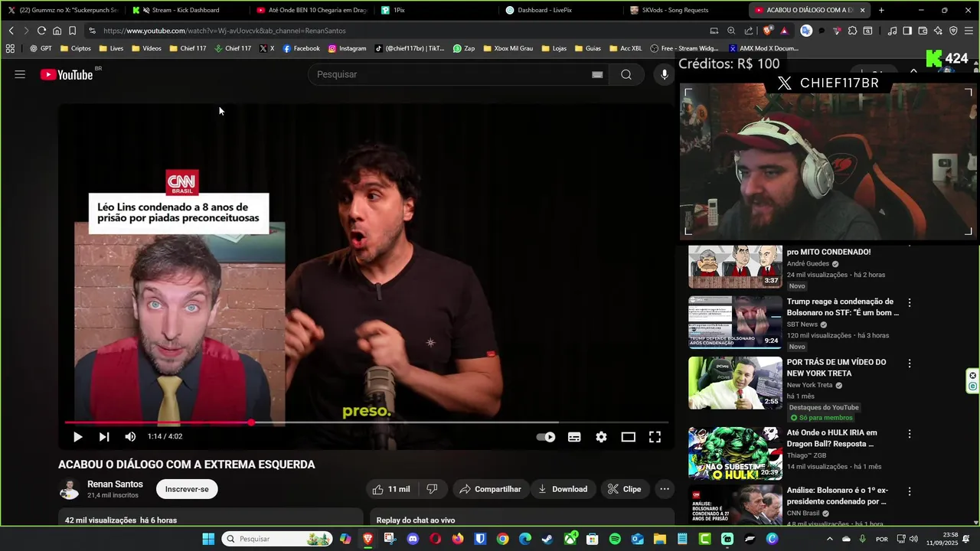Open the on-screen keyboard icon in search

pos(597,74)
